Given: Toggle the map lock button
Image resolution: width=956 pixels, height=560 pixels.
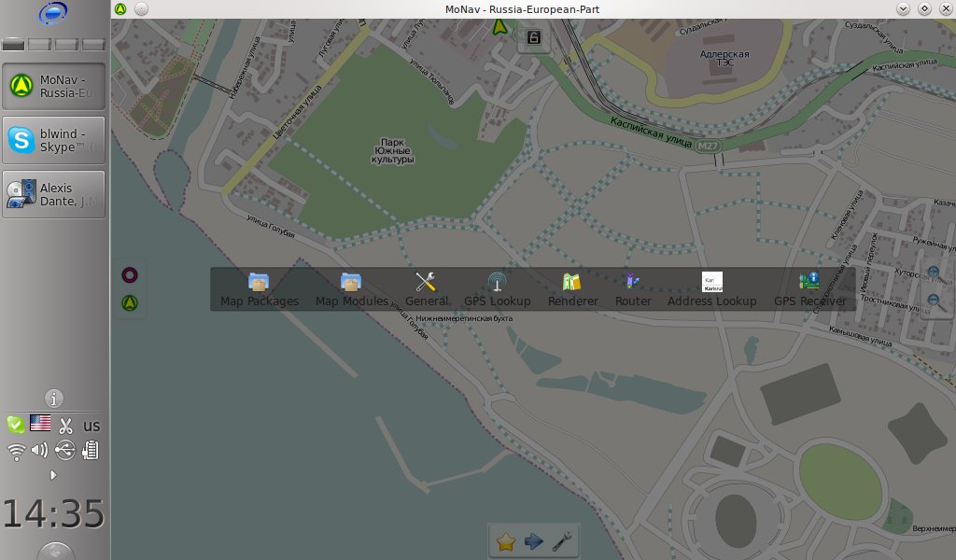Looking at the screenshot, I should point(533,38).
